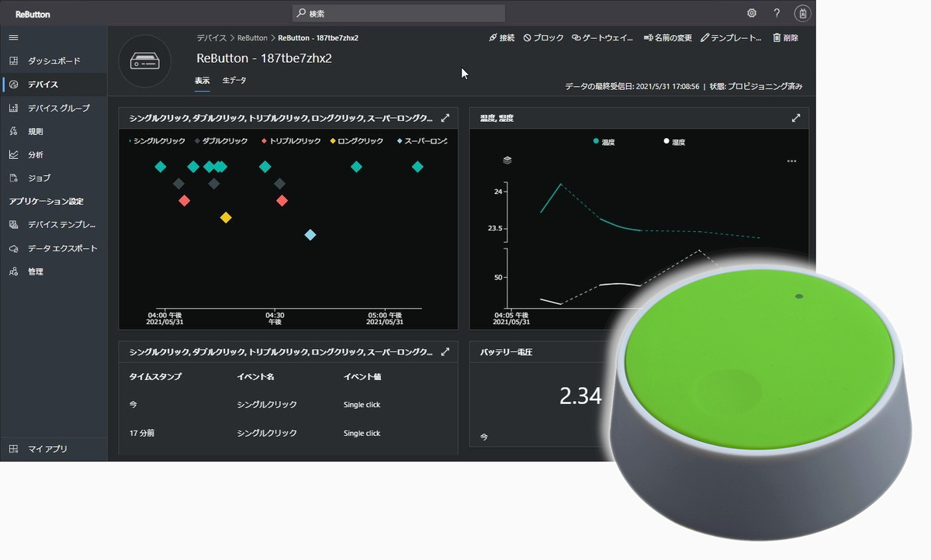This screenshot has width=931, height=560.
Task: Click the 削除 delete button
Action: [785, 37]
